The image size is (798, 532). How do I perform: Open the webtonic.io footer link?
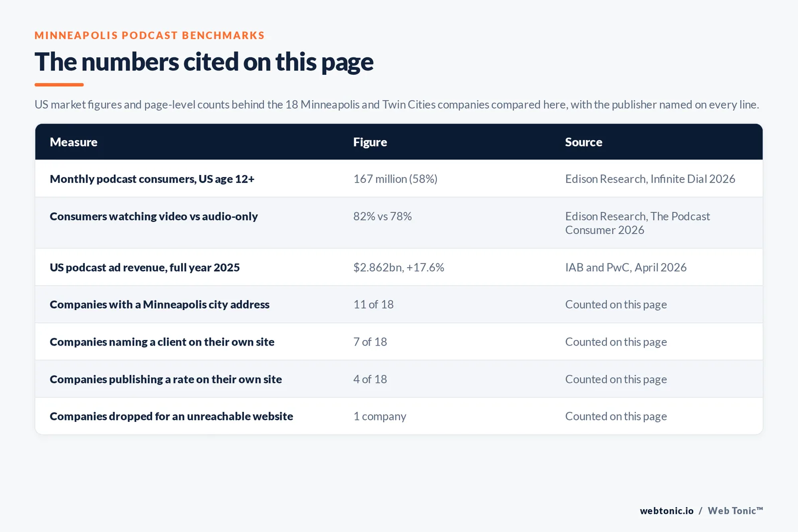pyautogui.click(x=667, y=511)
